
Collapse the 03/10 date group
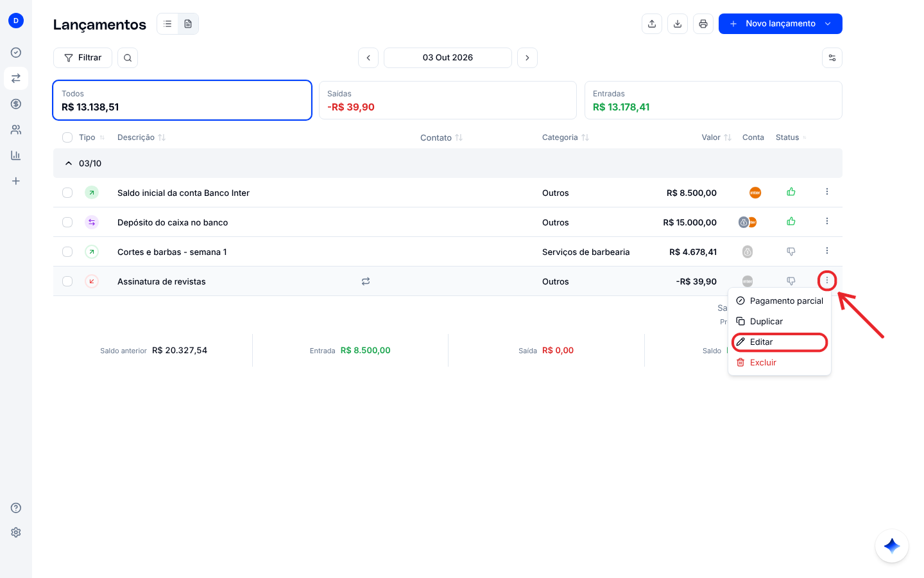point(69,164)
